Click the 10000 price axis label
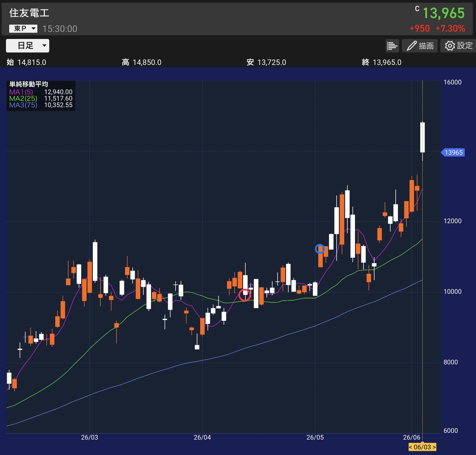Viewport: 476px width, 455px height. [452, 292]
